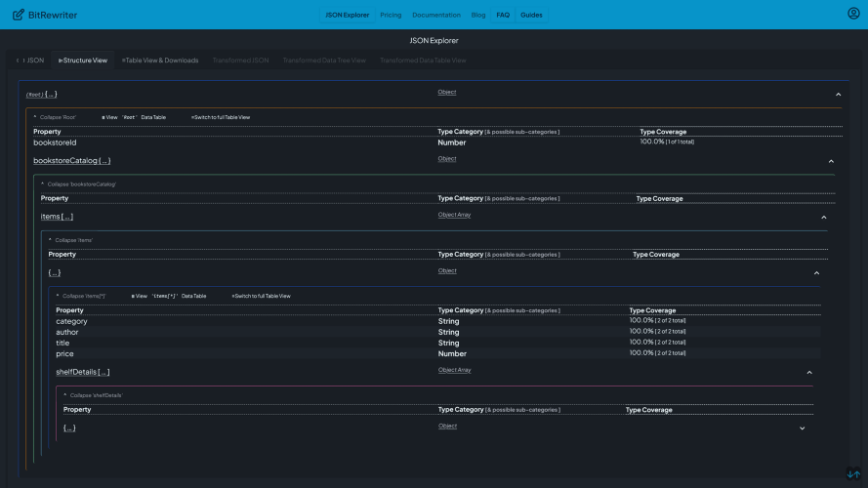Open Transformed Data Table View tab

[423, 61]
